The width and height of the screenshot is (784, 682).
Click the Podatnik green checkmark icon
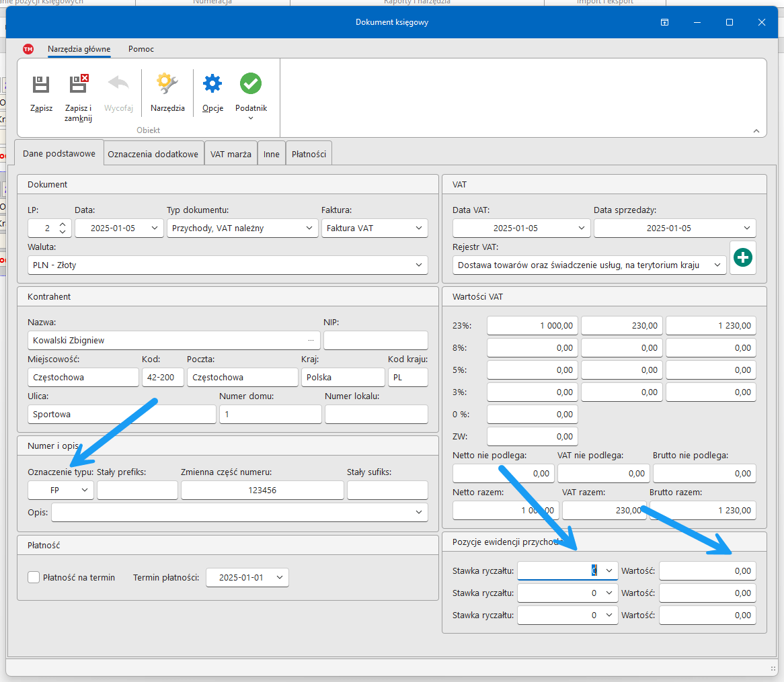click(x=251, y=85)
